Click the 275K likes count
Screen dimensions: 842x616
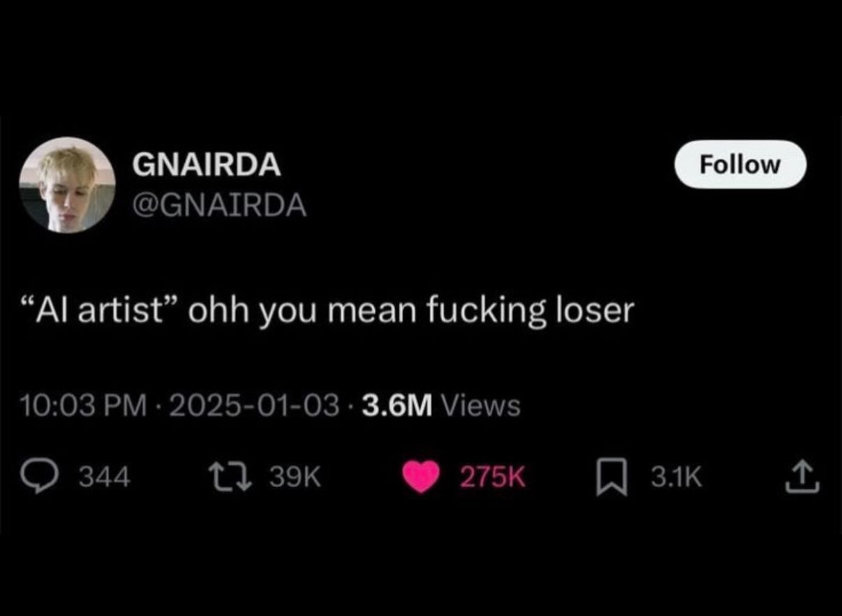[x=494, y=477]
